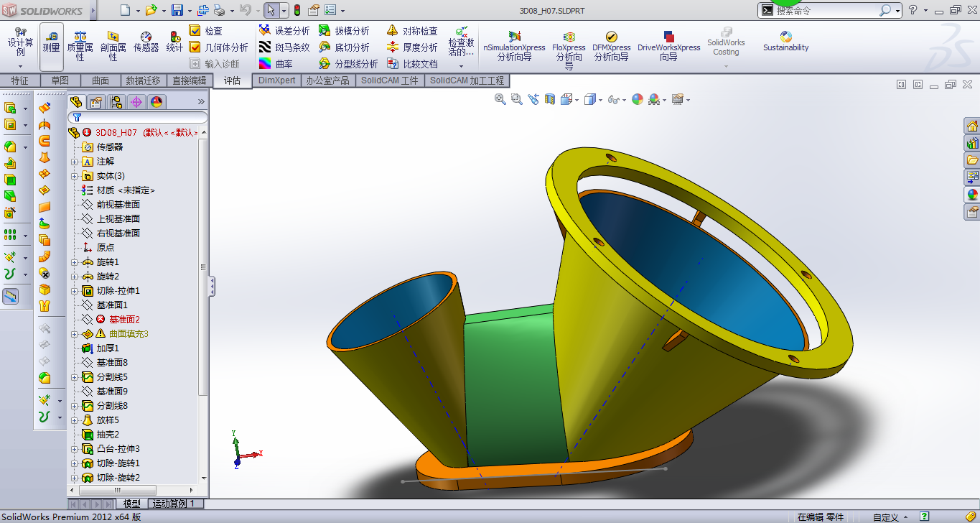Expand the 曲面填充3 feature node
Viewport: 980px width, 523px height.
pyautogui.click(x=74, y=334)
